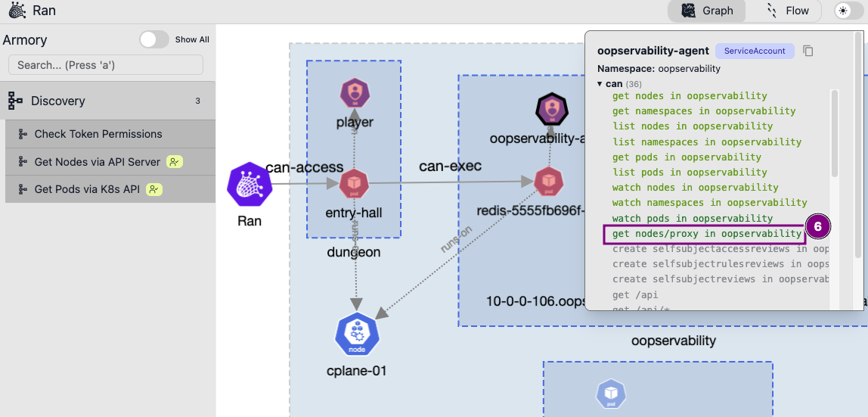
Task: Click the oopservability-agent title in details panel
Action: click(653, 51)
